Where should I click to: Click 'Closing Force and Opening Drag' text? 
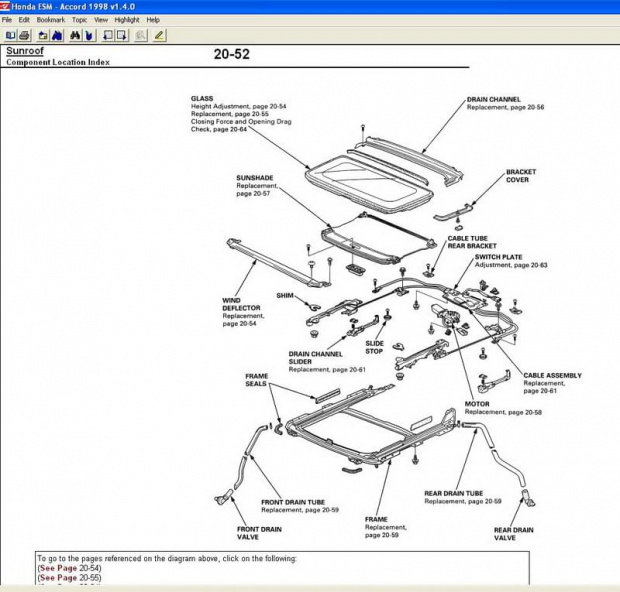241,122
